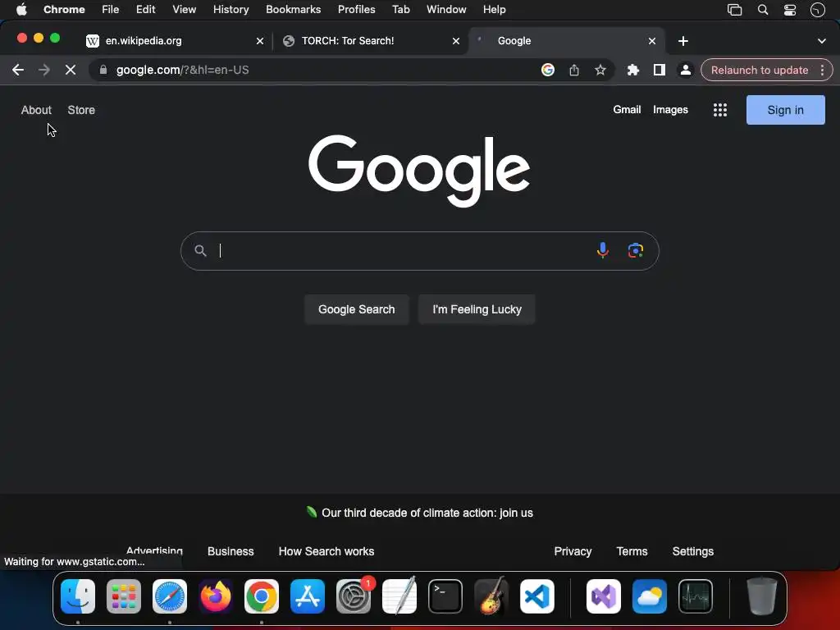This screenshot has width=840, height=630.
Task: Search by image with the Lens camera icon
Action: point(636,250)
